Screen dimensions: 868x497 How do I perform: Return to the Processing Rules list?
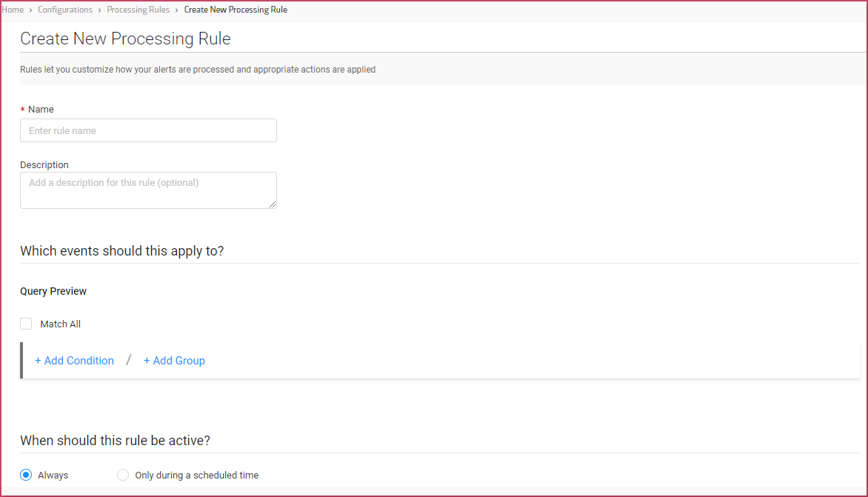point(138,10)
